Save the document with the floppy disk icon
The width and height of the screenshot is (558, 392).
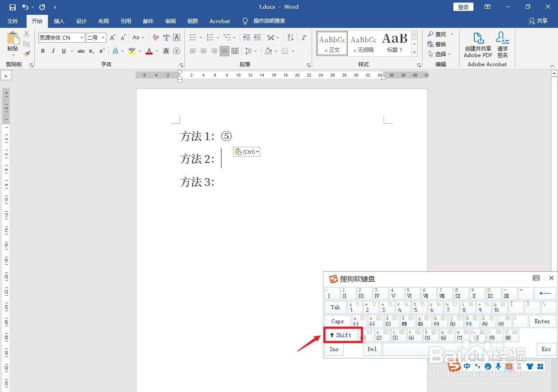tap(13, 7)
